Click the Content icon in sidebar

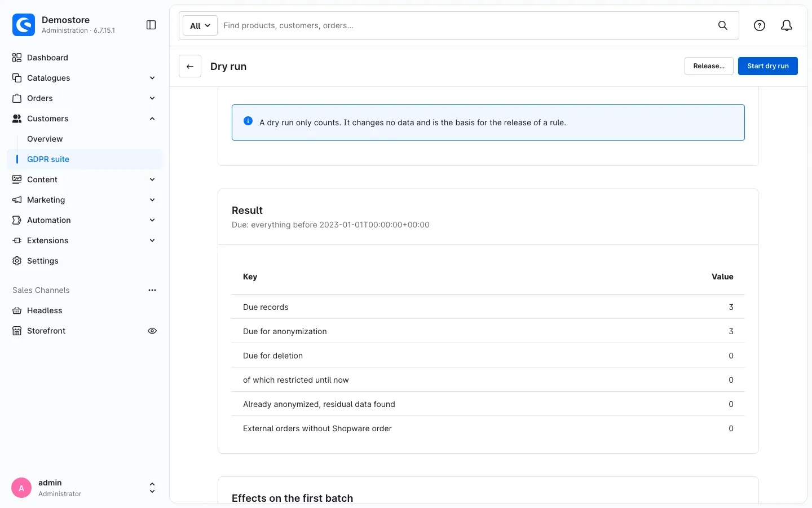pos(17,179)
